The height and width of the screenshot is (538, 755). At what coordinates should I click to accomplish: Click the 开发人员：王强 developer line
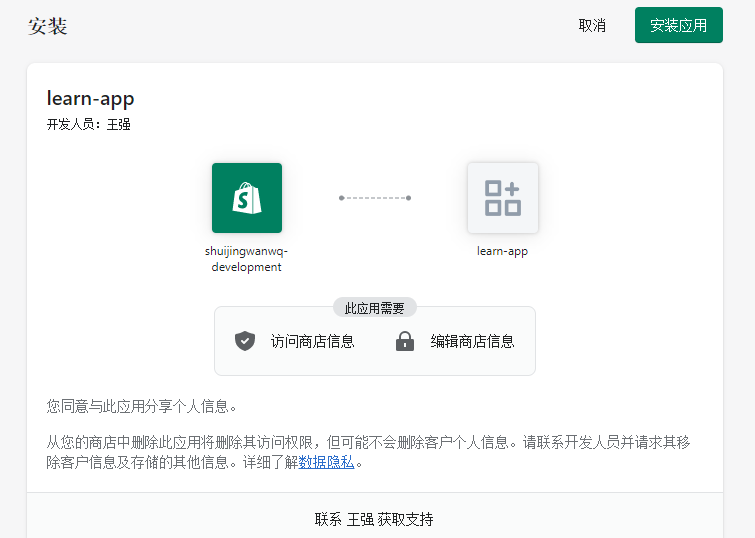click(89, 125)
